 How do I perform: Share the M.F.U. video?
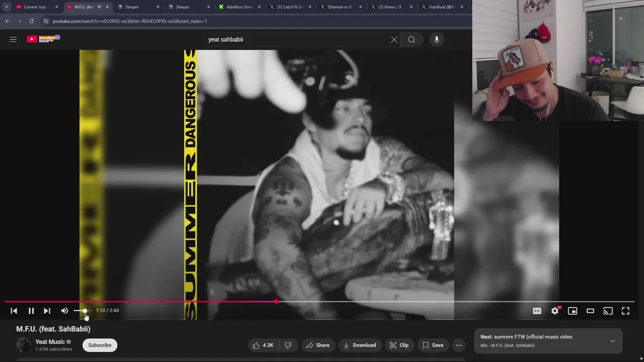tap(317, 345)
